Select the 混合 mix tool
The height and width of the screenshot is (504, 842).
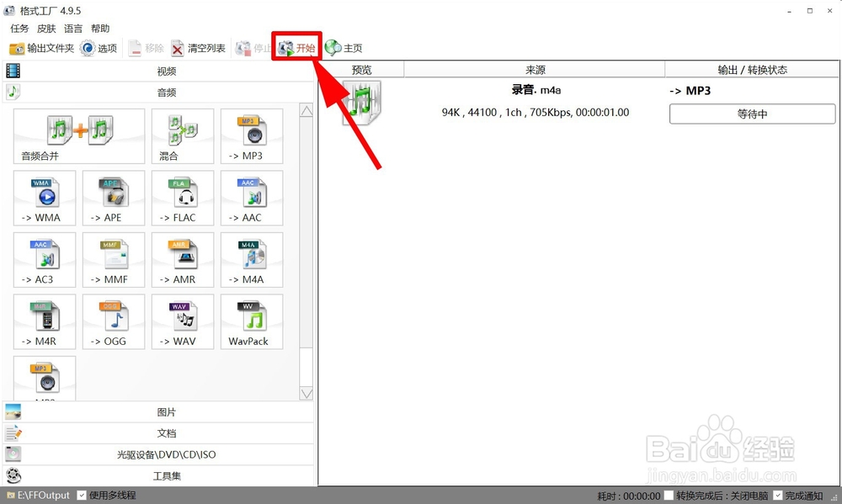click(x=183, y=136)
